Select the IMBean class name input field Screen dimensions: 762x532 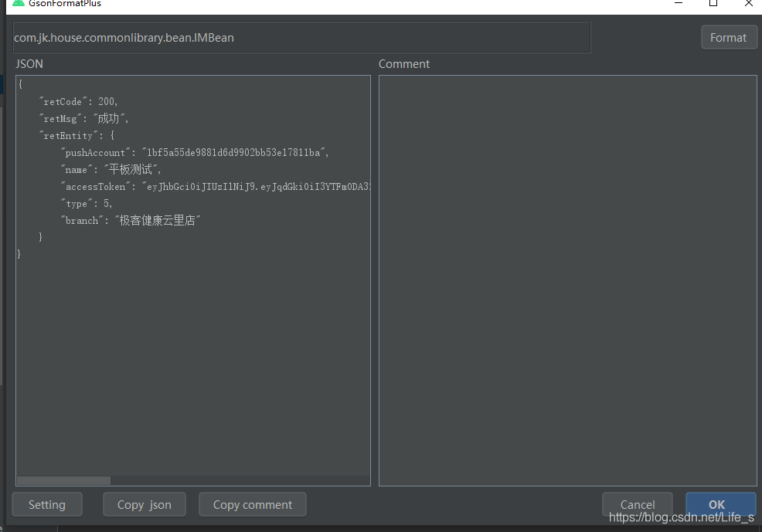(x=301, y=37)
